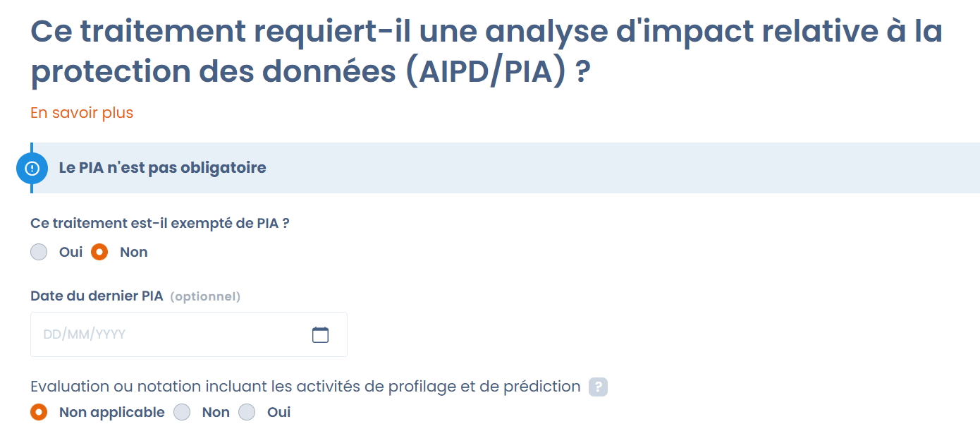980x448 pixels.
Task: Open the 'En savoir plus' link
Action: coord(82,113)
